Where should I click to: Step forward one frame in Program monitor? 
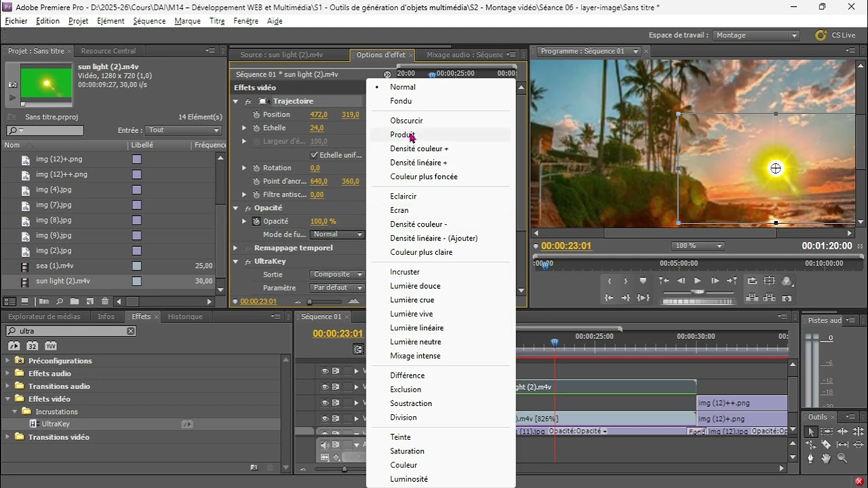coord(715,281)
